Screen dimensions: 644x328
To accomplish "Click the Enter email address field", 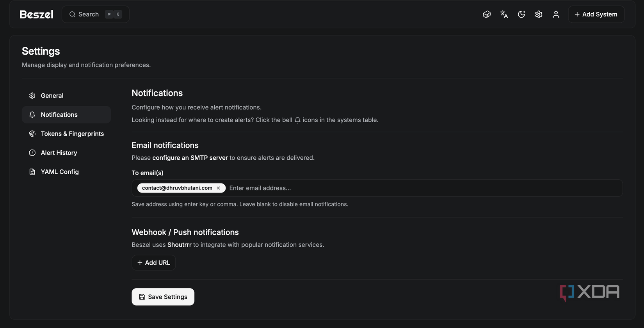I will [351, 188].
